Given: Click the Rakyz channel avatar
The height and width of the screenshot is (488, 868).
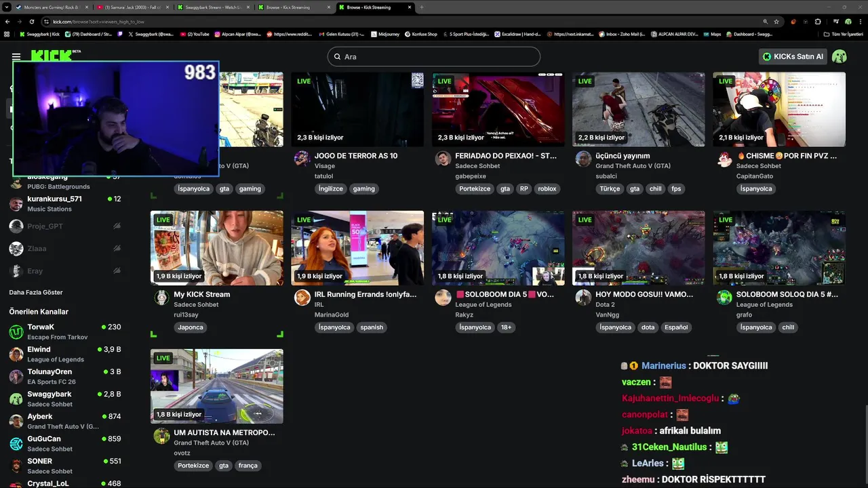Looking at the screenshot, I should pyautogui.click(x=443, y=298).
